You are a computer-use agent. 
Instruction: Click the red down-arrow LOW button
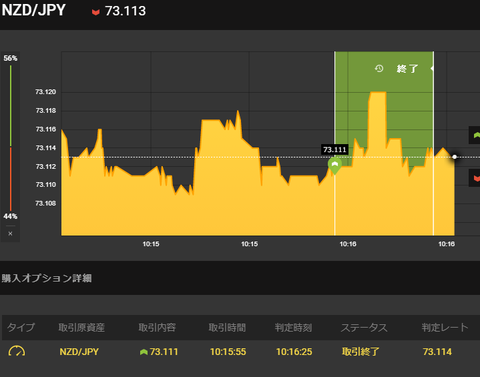coord(475,178)
